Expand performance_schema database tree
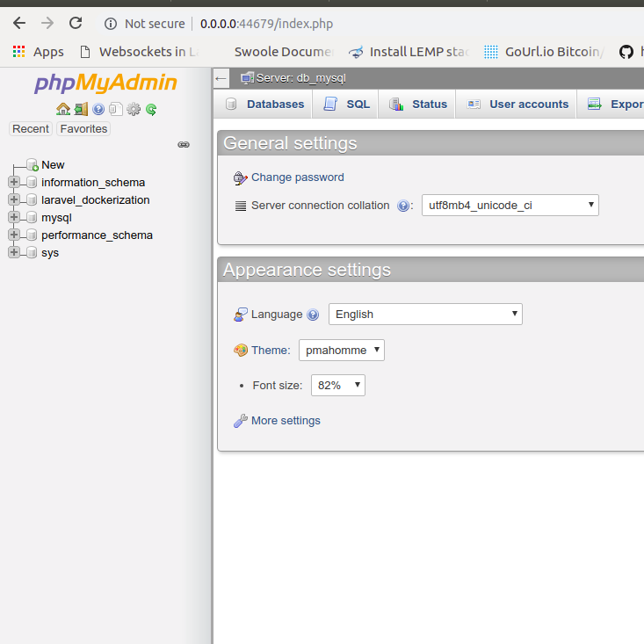The image size is (644, 644). (14, 235)
